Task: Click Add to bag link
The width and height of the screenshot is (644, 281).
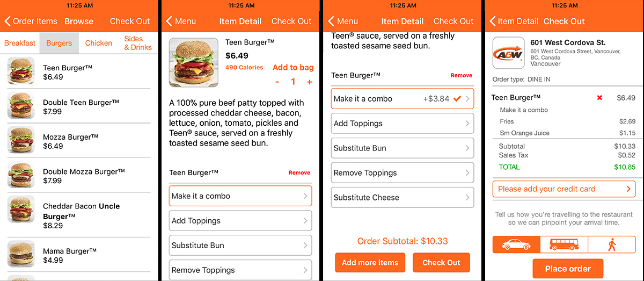Action: 293,68
